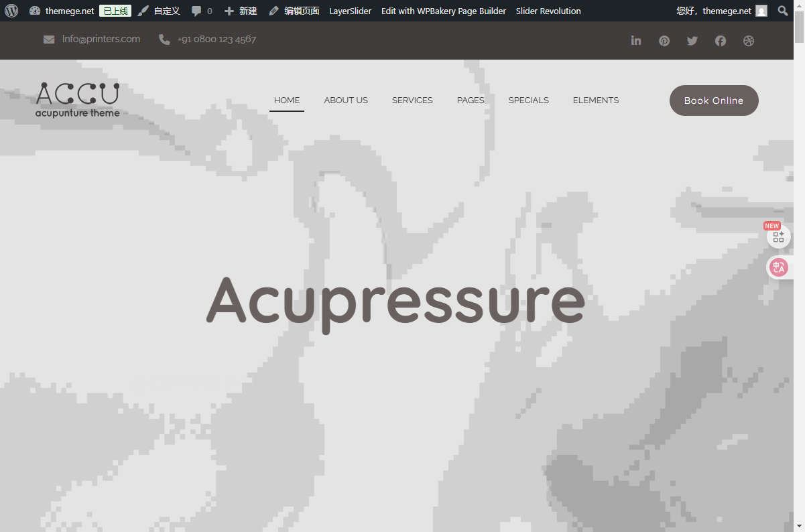This screenshot has height=532, width=805.
Task: Click the user avatar thumbnail
Action: tap(761, 11)
